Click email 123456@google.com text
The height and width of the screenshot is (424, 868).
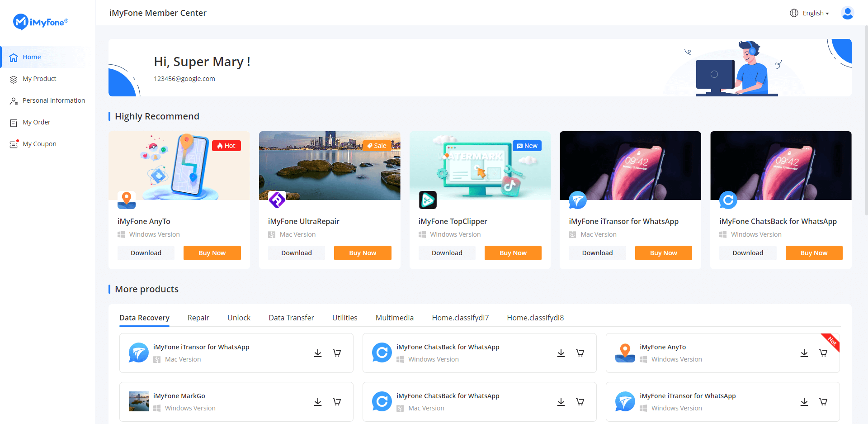click(x=184, y=79)
